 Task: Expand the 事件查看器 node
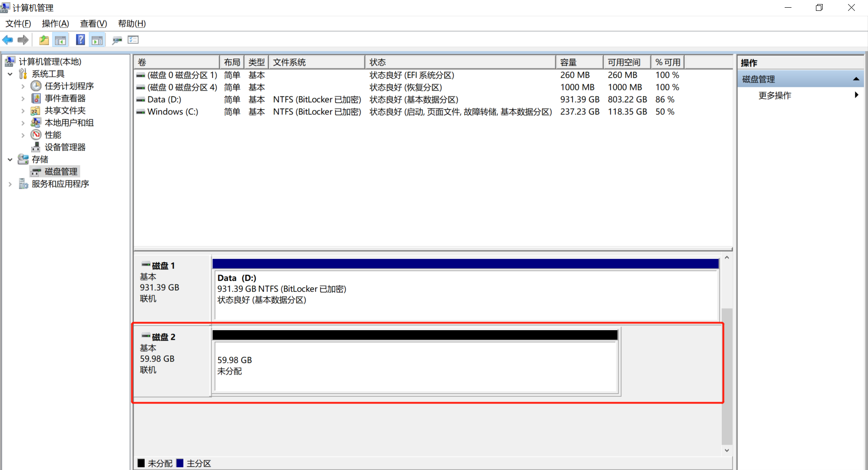click(23, 98)
